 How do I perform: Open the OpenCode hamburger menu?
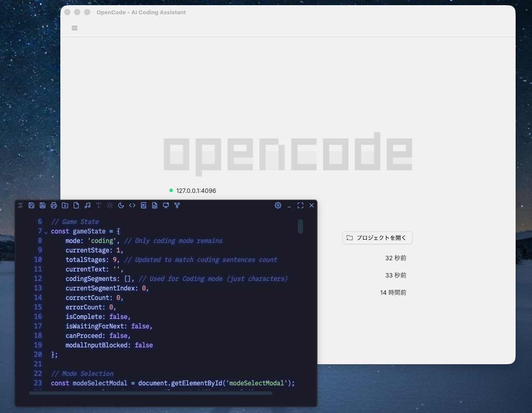point(75,28)
